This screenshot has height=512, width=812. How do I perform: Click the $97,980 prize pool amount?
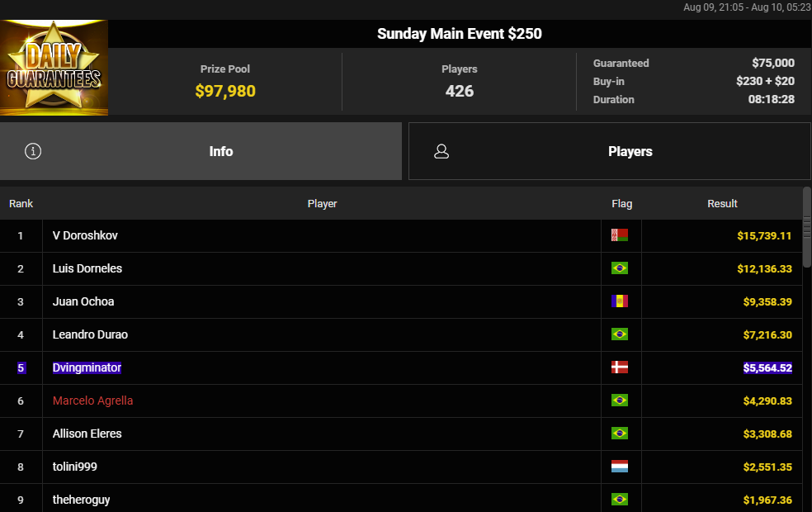coord(225,91)
